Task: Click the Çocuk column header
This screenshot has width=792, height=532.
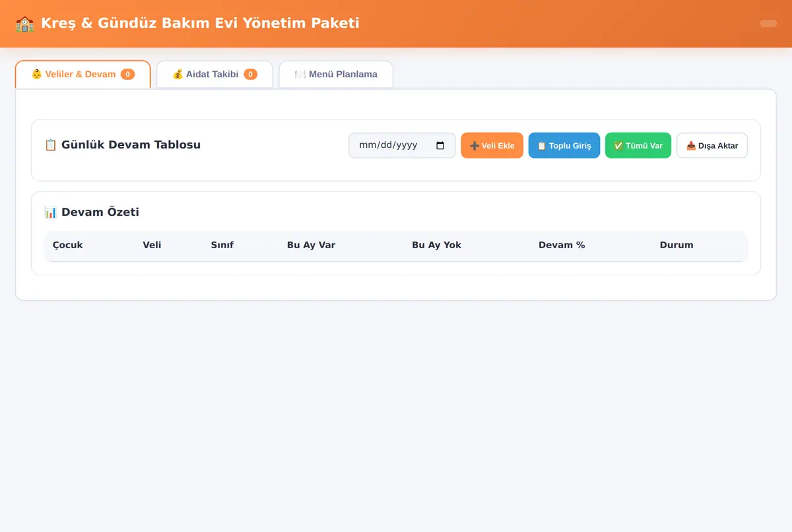Action: [x=68, y=245]
